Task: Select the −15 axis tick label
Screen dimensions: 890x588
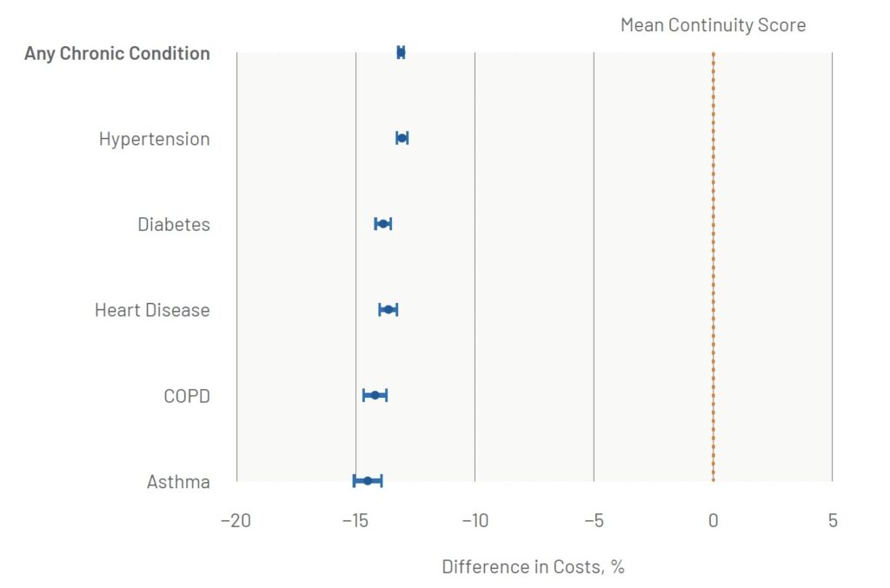Action: (x=355, y=521)
